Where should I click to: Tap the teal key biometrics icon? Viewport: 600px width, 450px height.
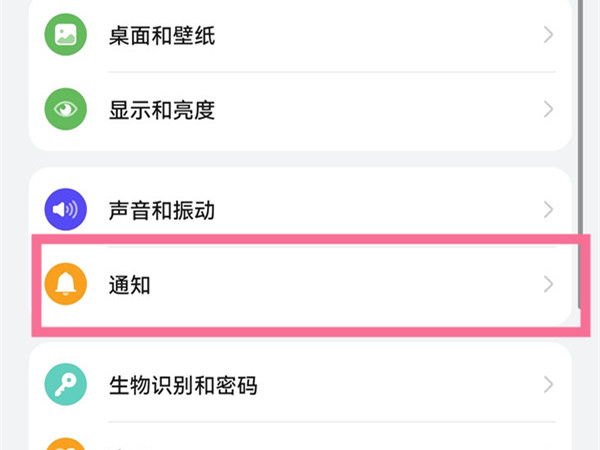click(x=66, y=385)
